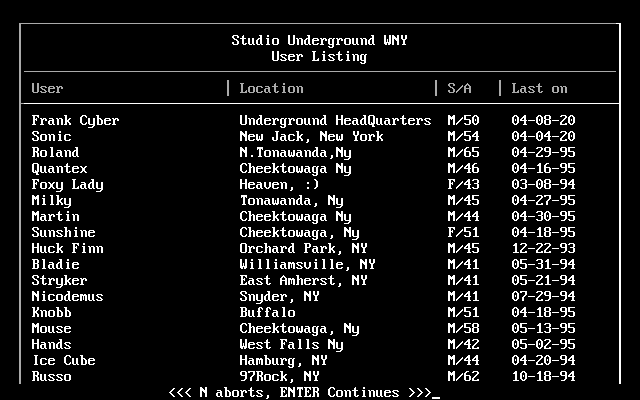Click the 'M/65' value

[463, 152]
